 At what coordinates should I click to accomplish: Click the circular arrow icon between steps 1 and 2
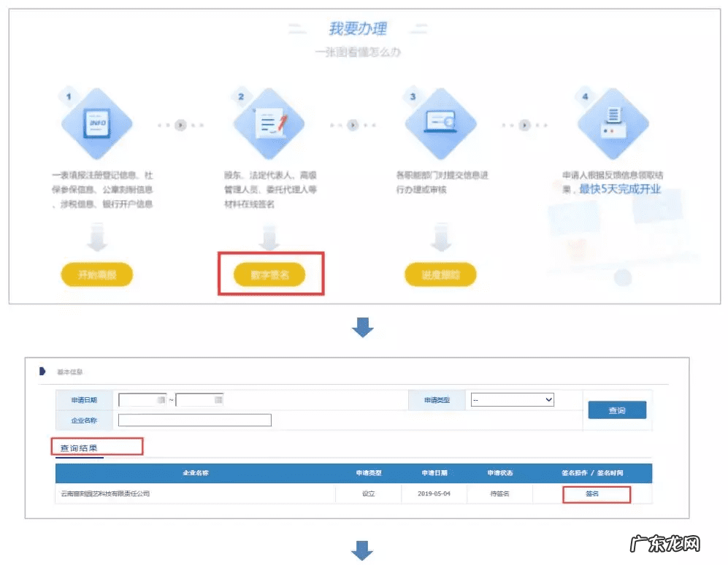click(180, 126)
